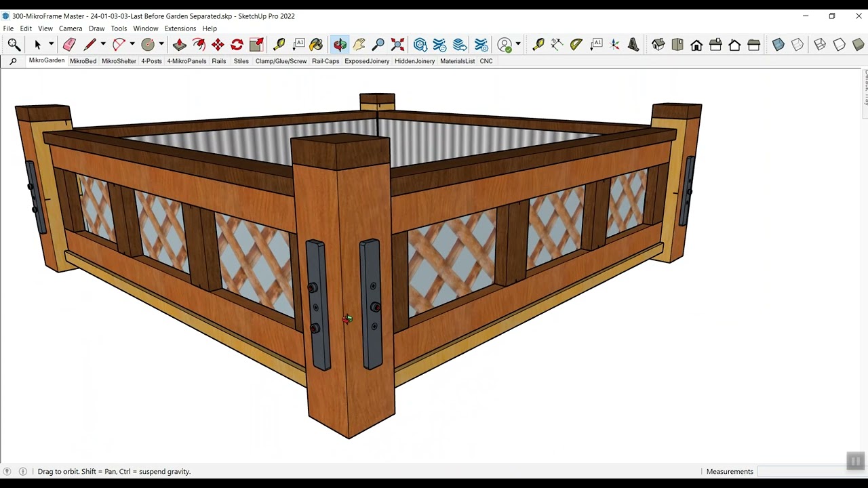Switch to Front house view
Screen dimensions: 868x488
(696, 45)
